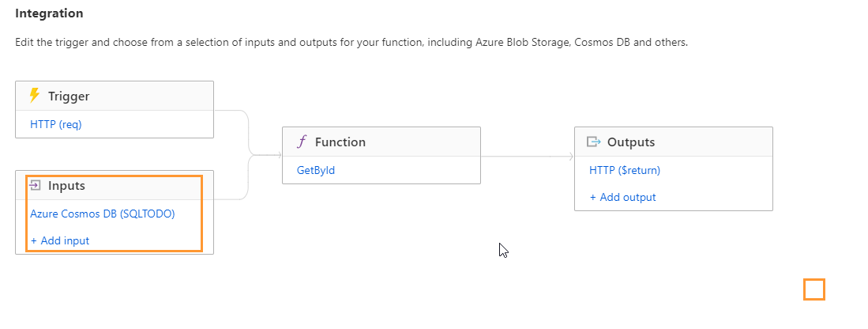Screen dimensions: 868x329
Task: Open the HTTP ($return) output
Action: click(x=625, y=170)
